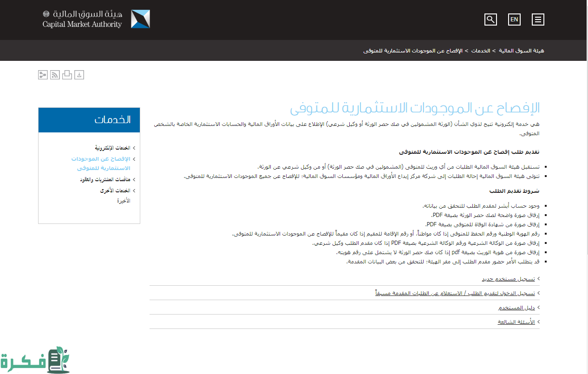Click the فكرة watermark logo
This screenshot has width=588, height=374.
35,360
